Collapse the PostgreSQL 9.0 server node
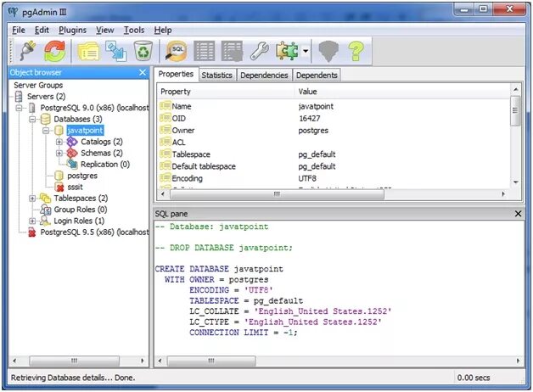Viewport: 533px width, 392px height. tap(19, 108)
